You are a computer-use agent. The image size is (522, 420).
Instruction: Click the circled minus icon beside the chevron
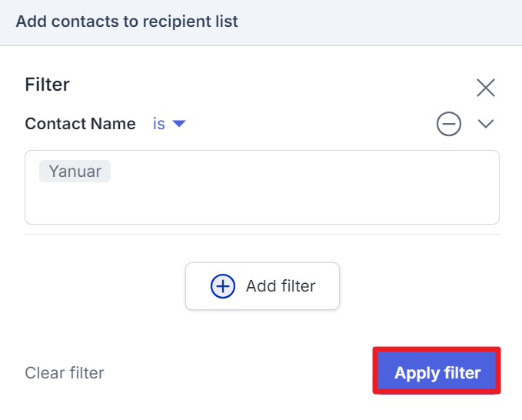[x=449, y=124]
